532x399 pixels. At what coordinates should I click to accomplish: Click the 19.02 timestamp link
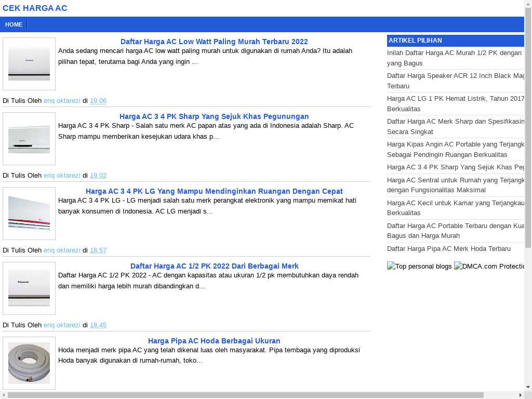[98, 176]
